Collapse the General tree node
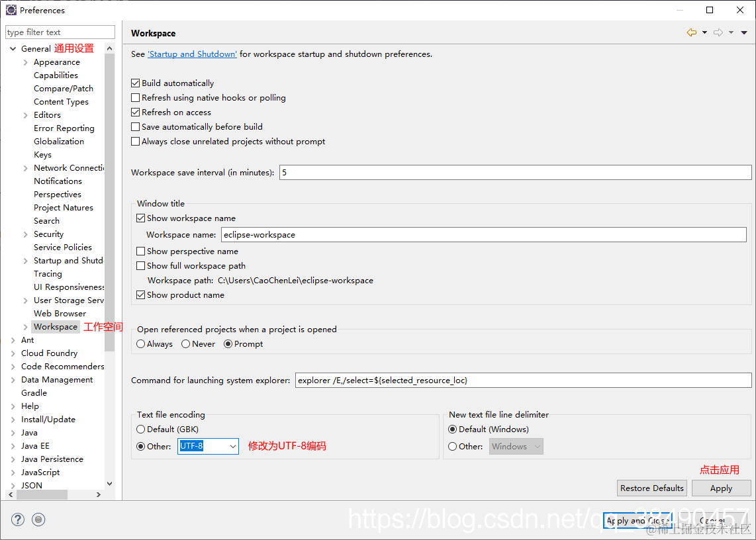Viewport: 756px width, 540px height. pos(13,49)
